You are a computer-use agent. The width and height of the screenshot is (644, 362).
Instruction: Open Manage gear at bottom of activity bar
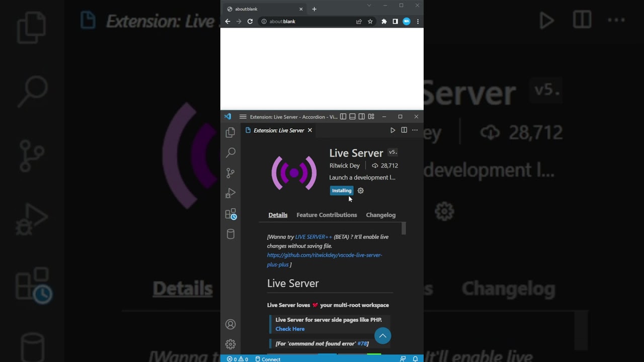[230, 344]
